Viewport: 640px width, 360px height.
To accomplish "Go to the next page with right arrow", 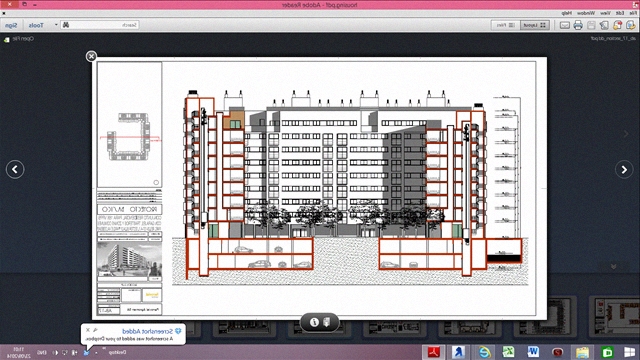I will [x=624, y=169].
